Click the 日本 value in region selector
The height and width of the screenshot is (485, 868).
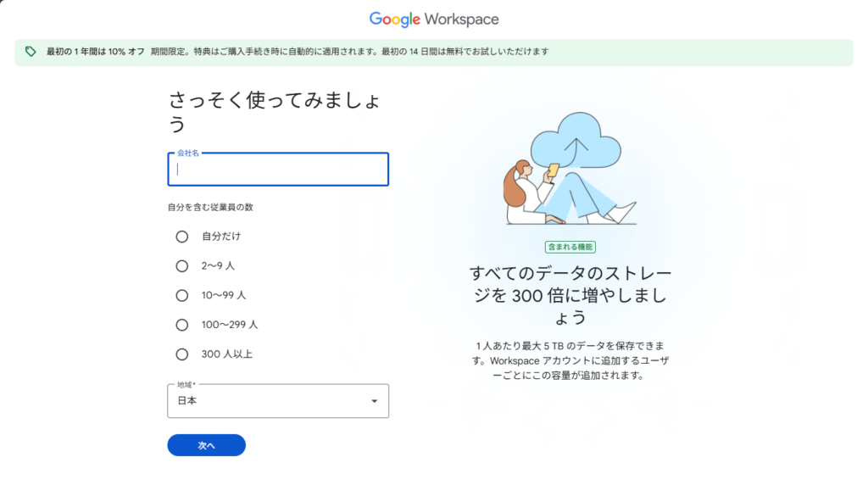187,401
